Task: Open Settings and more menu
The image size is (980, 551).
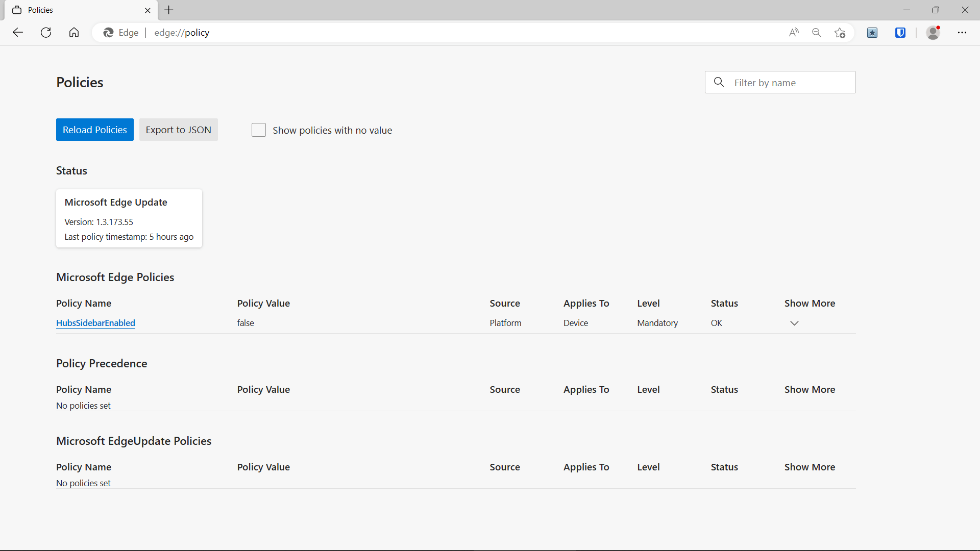Action: coord(962,33)
